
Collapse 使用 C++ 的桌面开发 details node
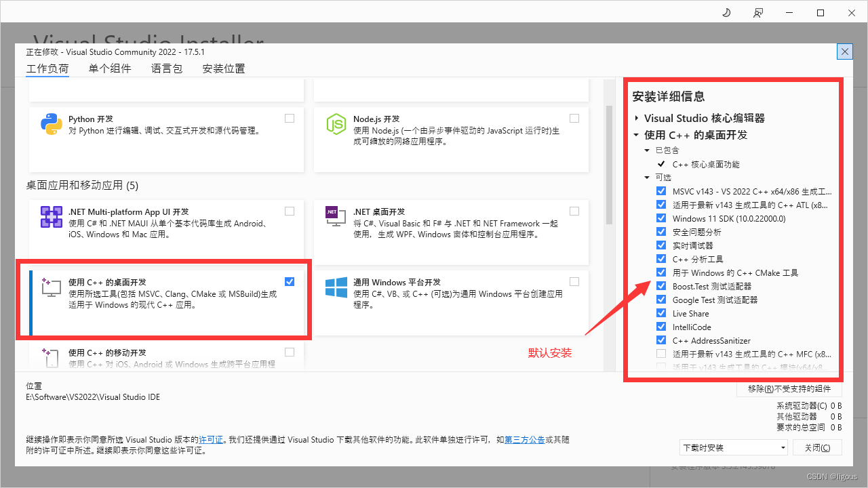pyautogui.click(x=637, y=135)
